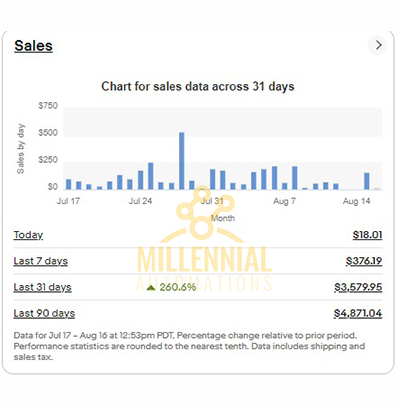The image size is (398, 409).
Task: Open the Sales heading link
Action: coord(33,46)
